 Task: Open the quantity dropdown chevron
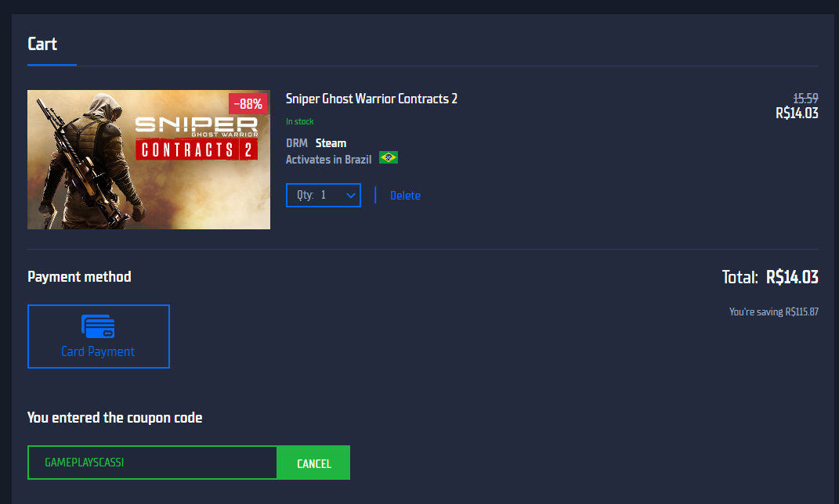point(350,195)
